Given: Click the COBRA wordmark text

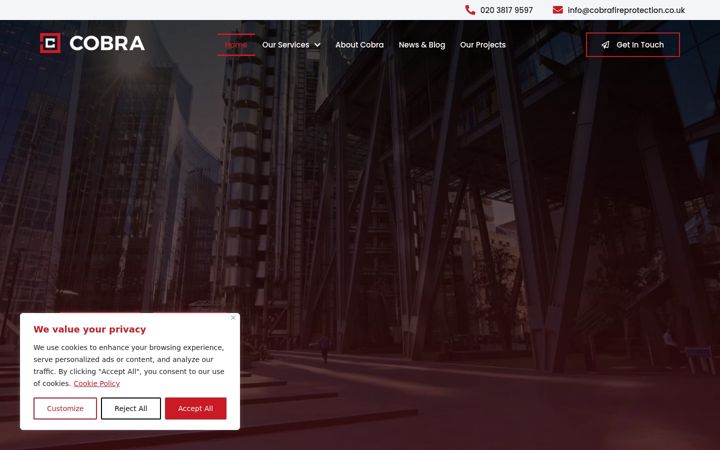Looking at the screenshot, I should click(x=107, y=44).
